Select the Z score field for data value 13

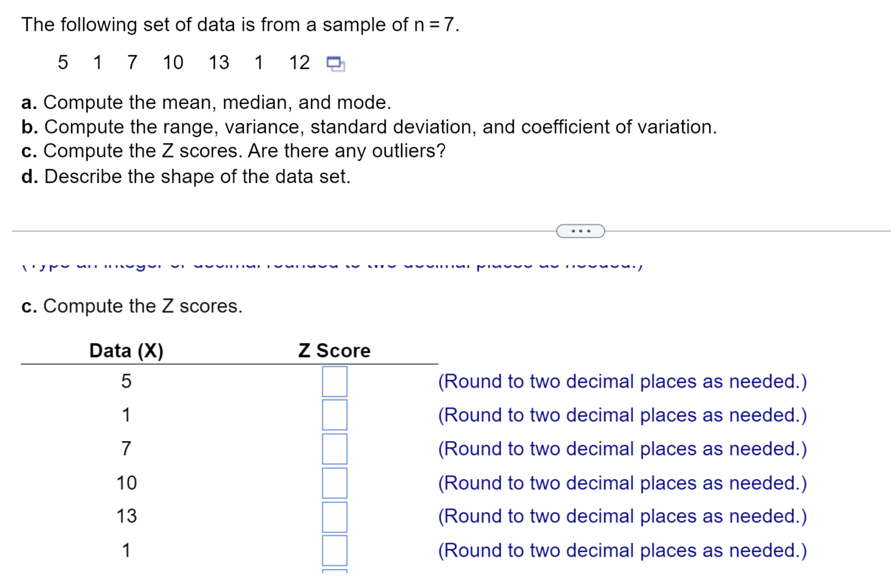(x=334, y=516)
